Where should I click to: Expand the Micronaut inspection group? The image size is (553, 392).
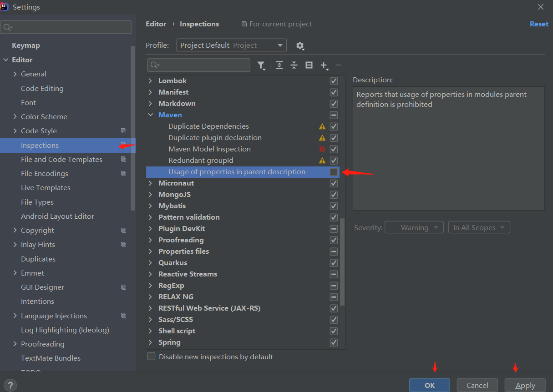click(151, 183)
